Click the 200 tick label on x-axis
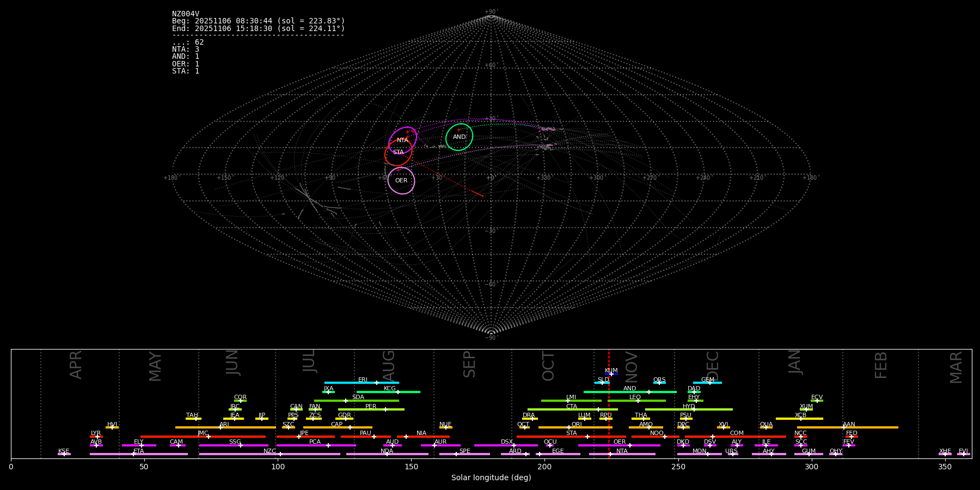The width and height of the screenshot is (980, 490). [x=544, y=467]
